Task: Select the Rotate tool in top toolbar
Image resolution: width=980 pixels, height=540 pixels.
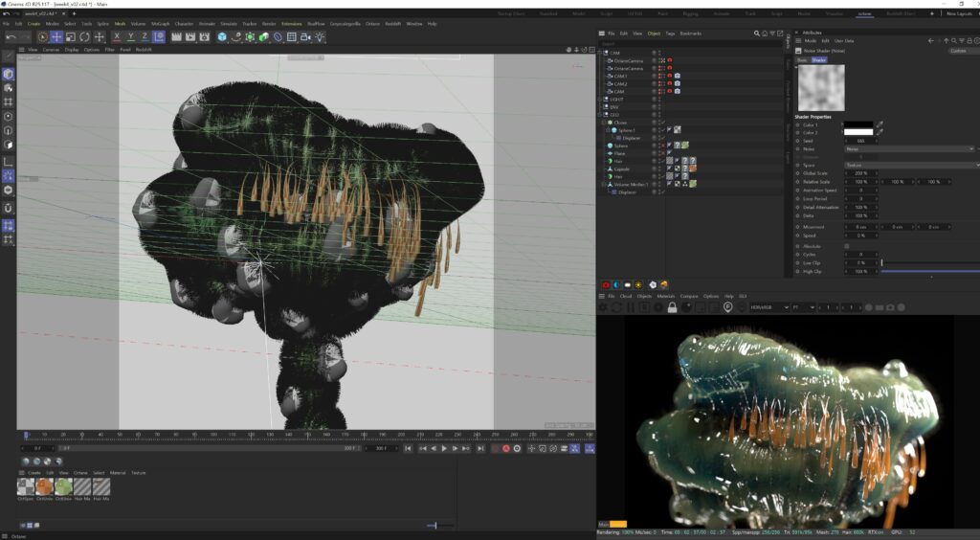Action: click(84, 36)
